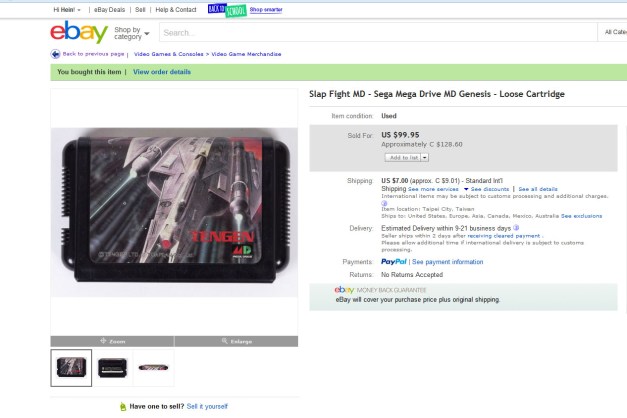The image size is (627, 418).
Task: Click the US $99.95 sold price
Action: 400,135
